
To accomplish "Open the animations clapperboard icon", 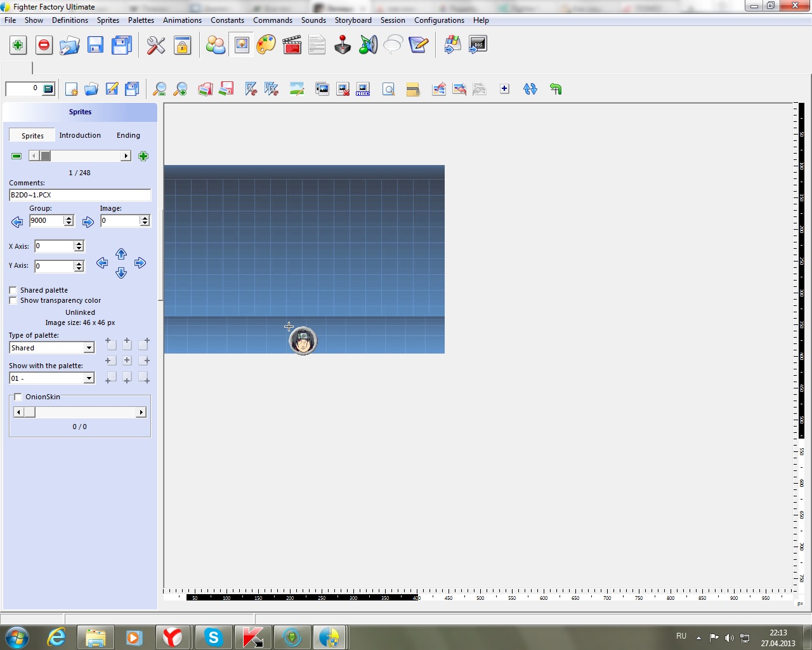I will [x=292, y=45].
